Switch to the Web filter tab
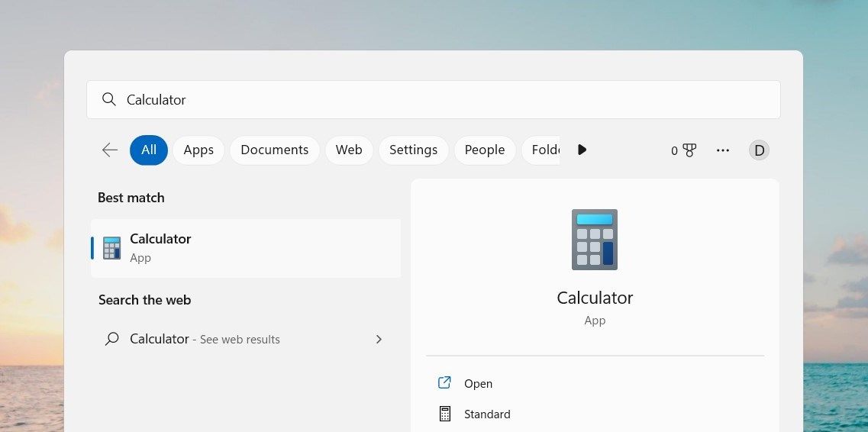This screenshot has width=868, height=432. point(349,150)
